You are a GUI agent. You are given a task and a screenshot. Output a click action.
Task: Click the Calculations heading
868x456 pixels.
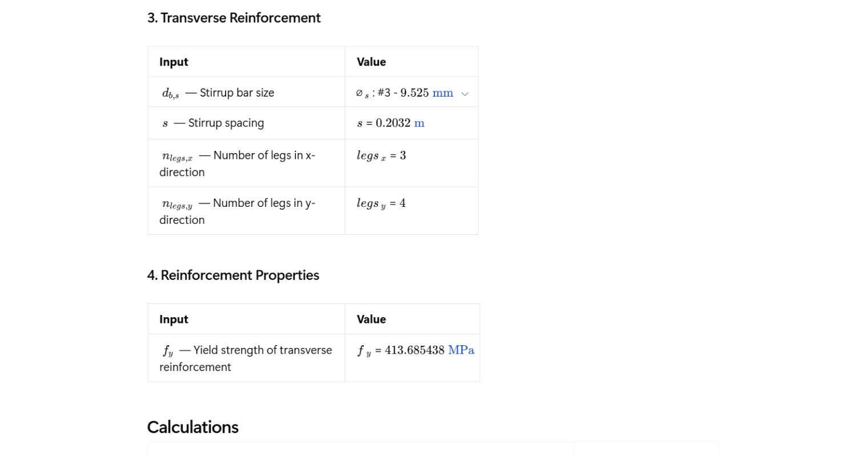point(193,427)
